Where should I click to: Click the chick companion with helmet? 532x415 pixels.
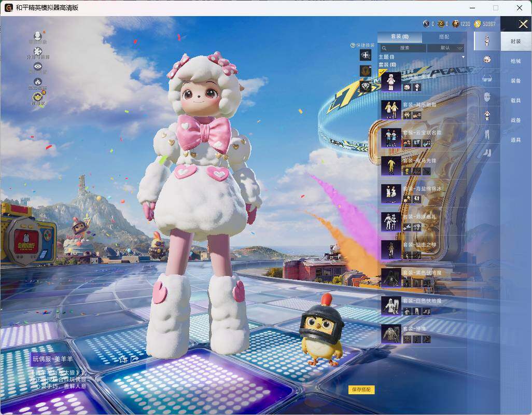[x=321, y=330]
